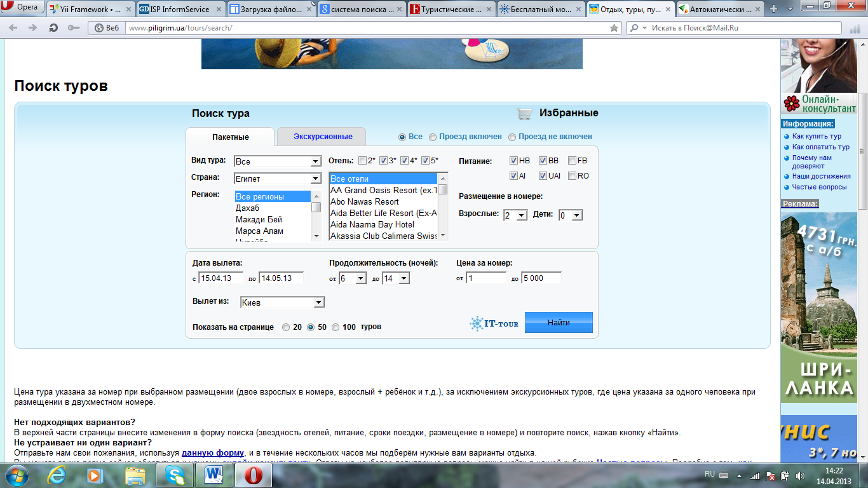
Task: Switch to Skype on the taskbar
Action: 175,475
